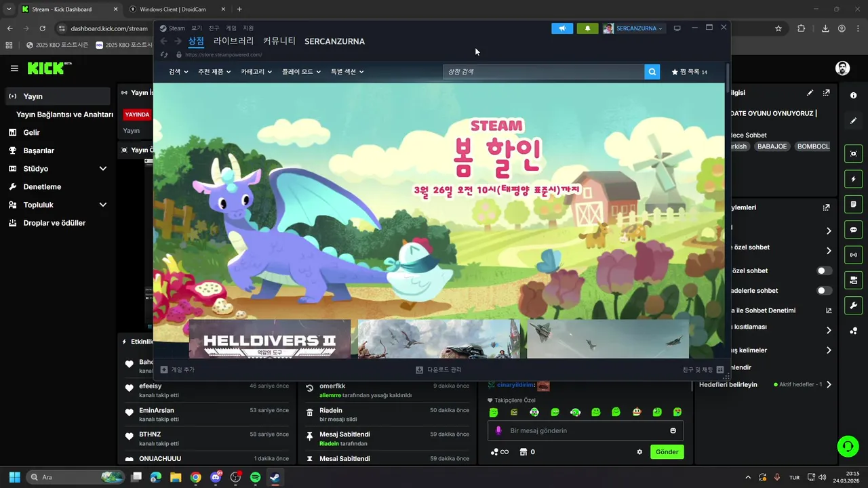Click the BABAJOE tag chip
Viewport: 868px width, 488px height.
click(772, 146)
